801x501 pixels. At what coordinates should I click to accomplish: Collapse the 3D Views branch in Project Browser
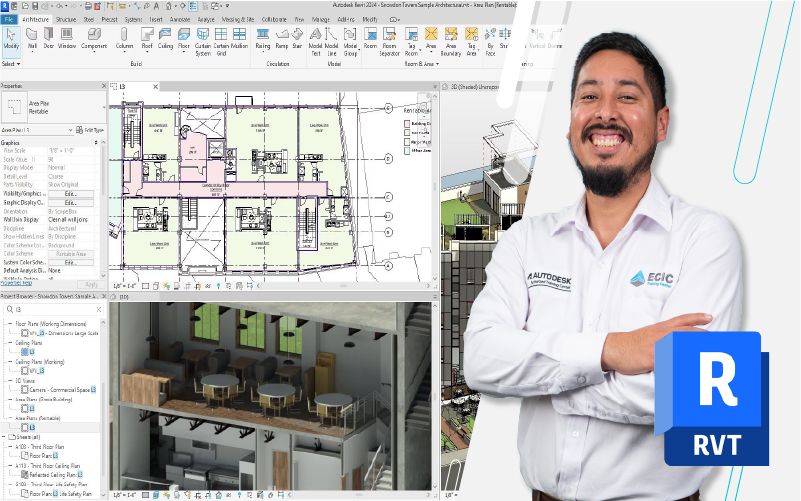click(10, 380)
